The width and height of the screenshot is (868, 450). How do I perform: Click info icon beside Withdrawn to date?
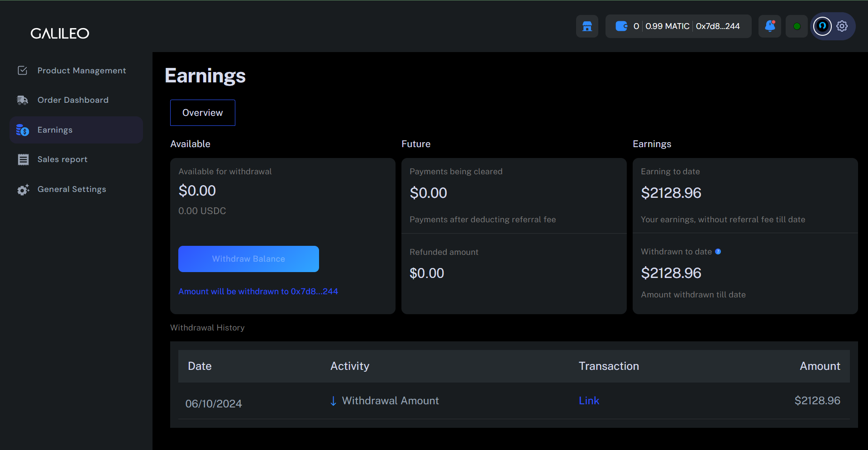tap(718, 252)
